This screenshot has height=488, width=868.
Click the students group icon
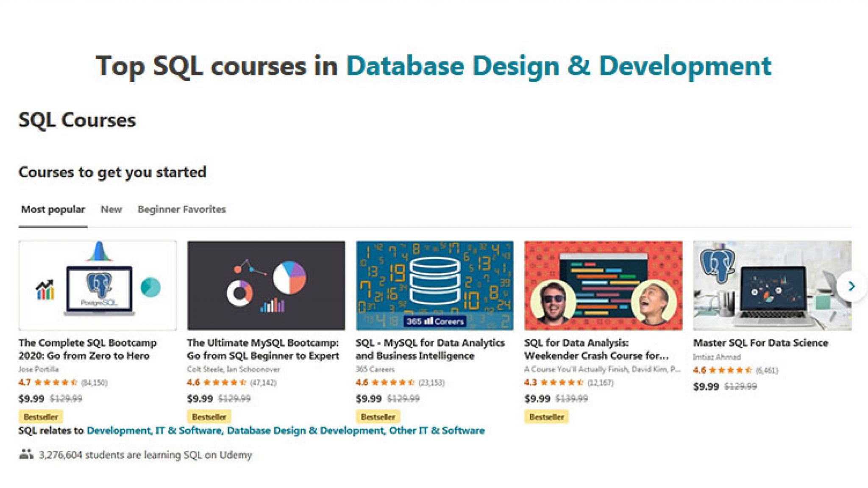pos(26,454)
